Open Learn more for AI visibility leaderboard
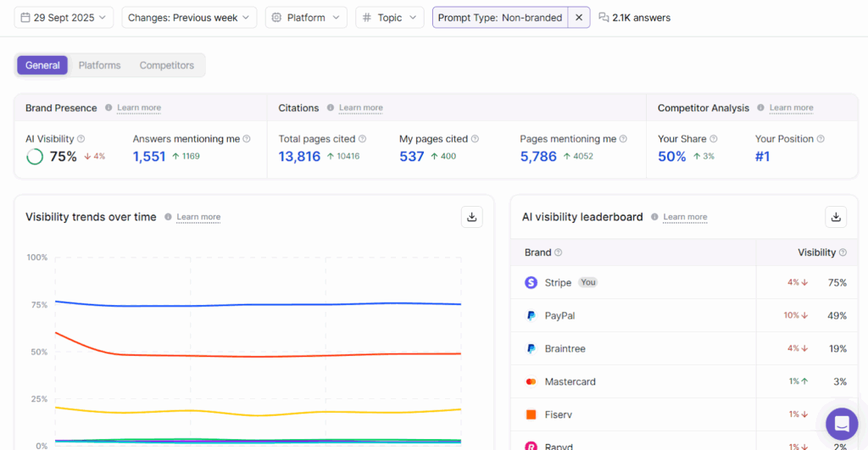 pyautogui.click(x=685, y=217)
